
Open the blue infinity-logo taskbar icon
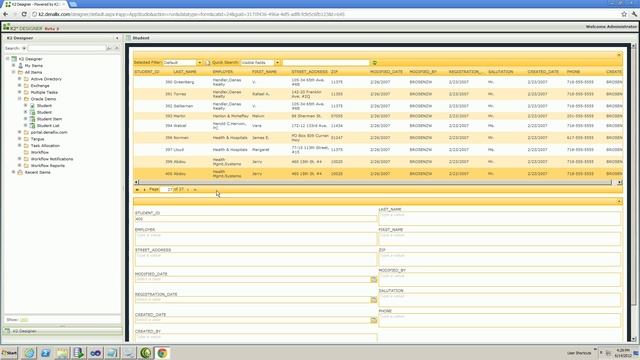(x=96, y=353)
